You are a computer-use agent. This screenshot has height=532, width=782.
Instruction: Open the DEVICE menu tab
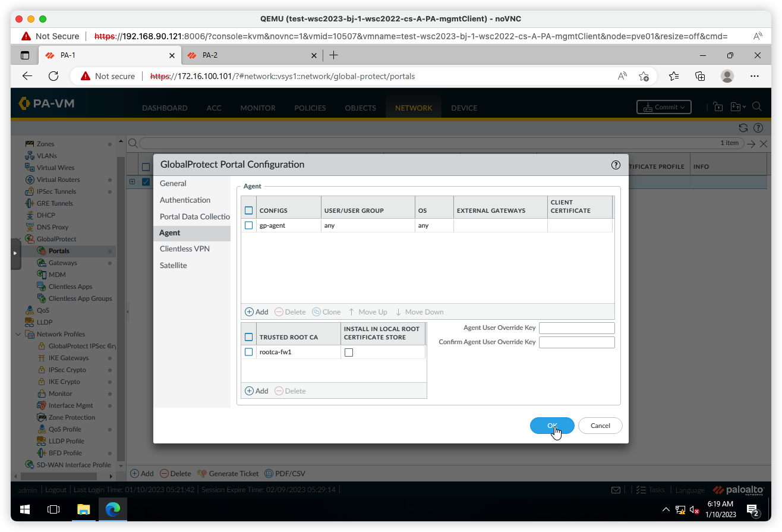click(x=464, y=108)
